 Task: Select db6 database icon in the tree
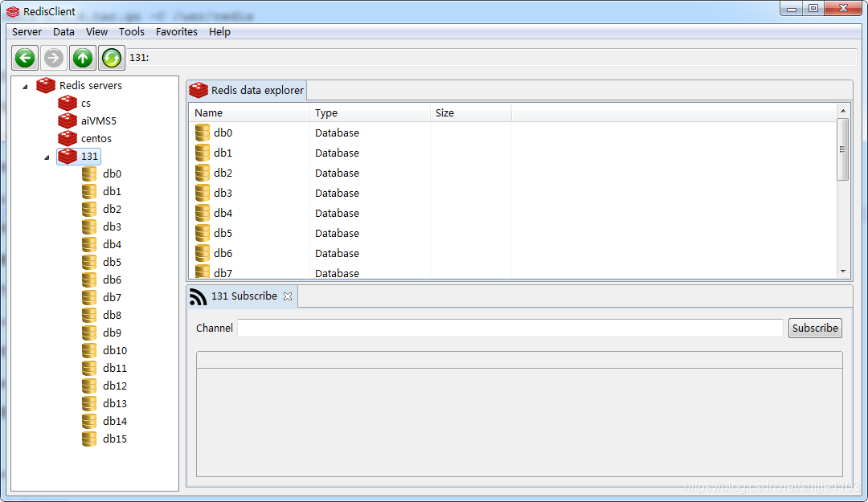pos(89,280)
